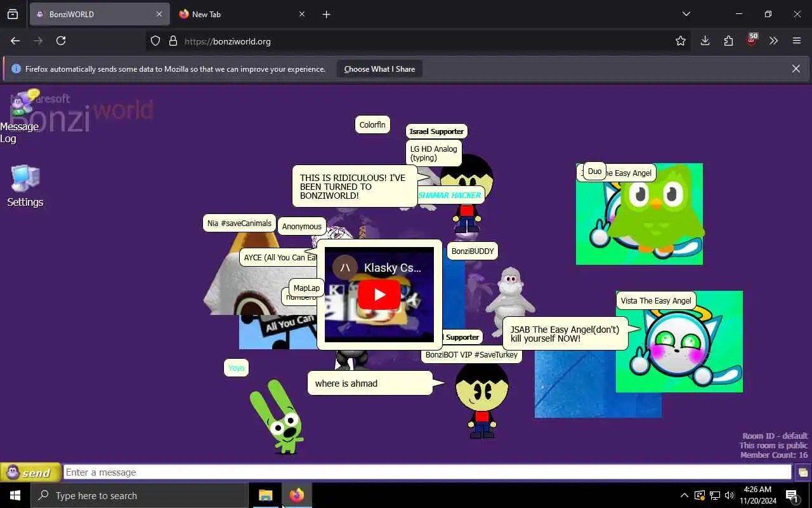Select the BonziBOT VIP #SaveTurkey character
Image resolution: width=812 pixels, height=508 pixels.
coord(481,400)
